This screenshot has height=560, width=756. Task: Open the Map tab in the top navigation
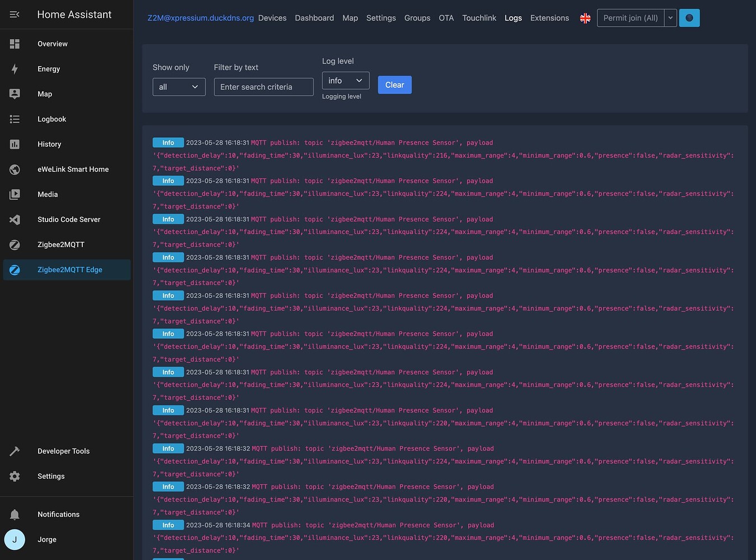coord(350,18)
